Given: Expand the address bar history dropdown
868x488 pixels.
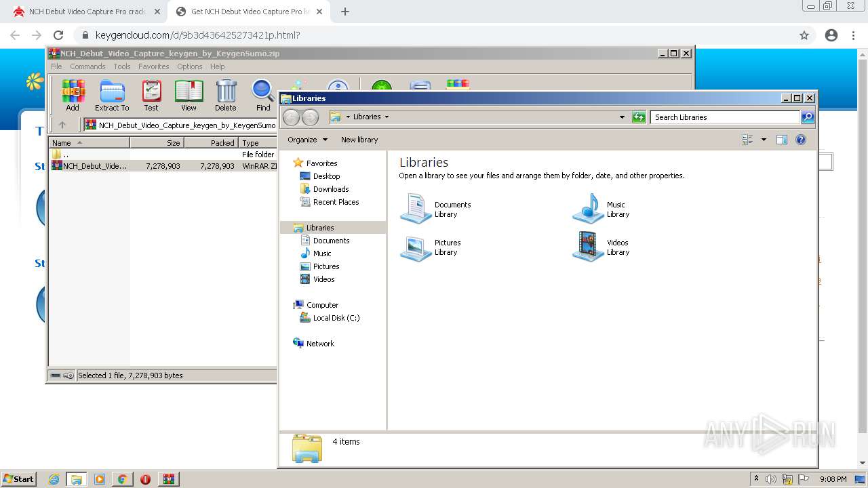Looking at the screenshot, I should 622,117.
